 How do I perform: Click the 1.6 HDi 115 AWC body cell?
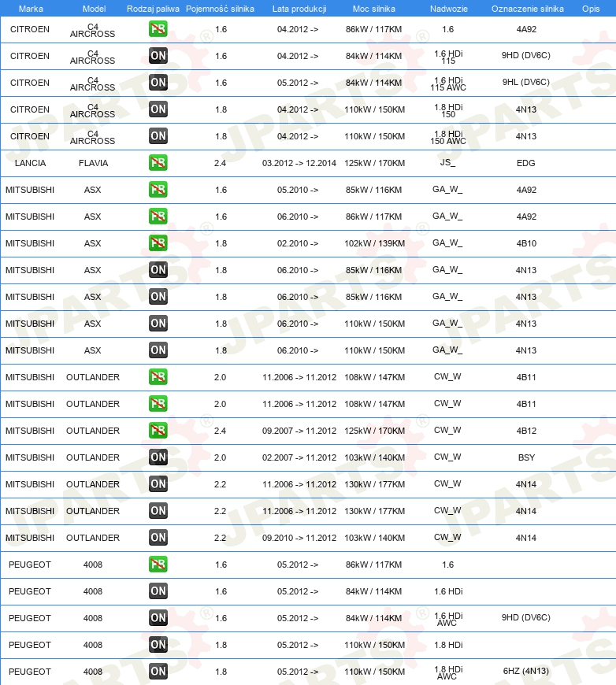coord(448,84)
